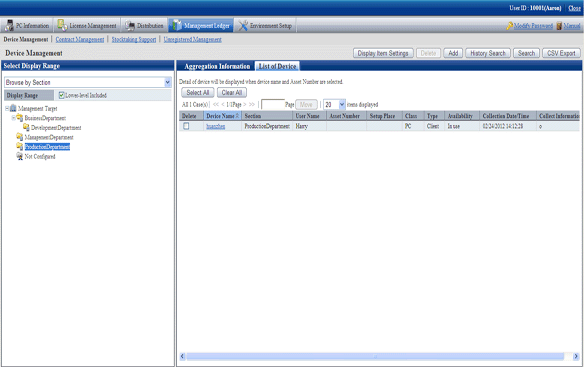Screen dimensions: 584x367
Task: Click the Section column header
Action: point(267,116)
